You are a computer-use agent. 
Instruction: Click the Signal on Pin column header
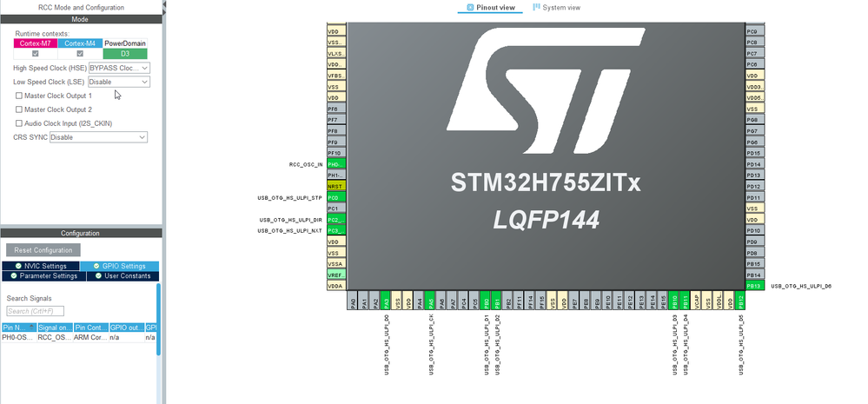click(55, 328)
